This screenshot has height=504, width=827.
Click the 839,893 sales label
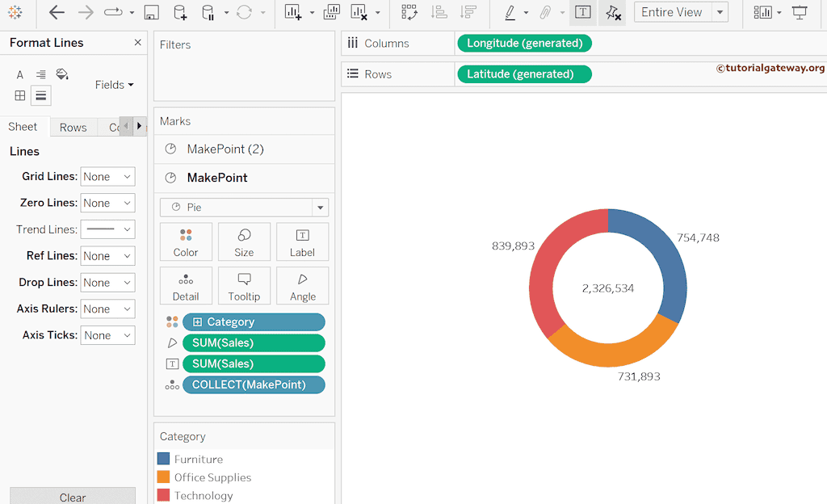click(x=513, y=246)
